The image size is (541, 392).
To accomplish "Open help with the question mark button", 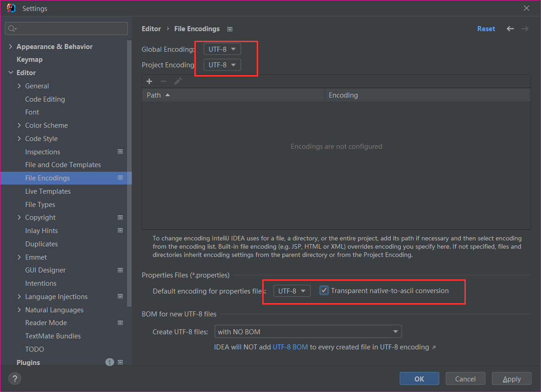I will (15, 379).
